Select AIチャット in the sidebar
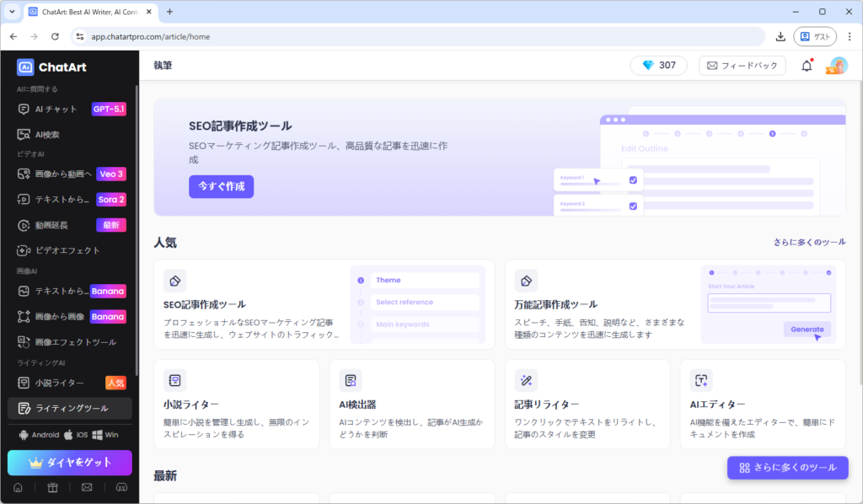Viewport: 863px width, 504px height. (x=56, y=109)
